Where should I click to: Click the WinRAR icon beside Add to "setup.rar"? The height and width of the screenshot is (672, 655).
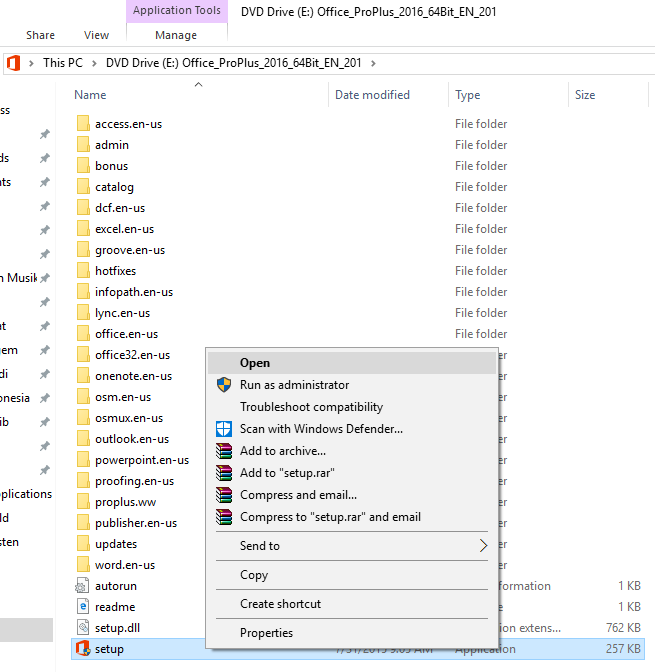224,473
